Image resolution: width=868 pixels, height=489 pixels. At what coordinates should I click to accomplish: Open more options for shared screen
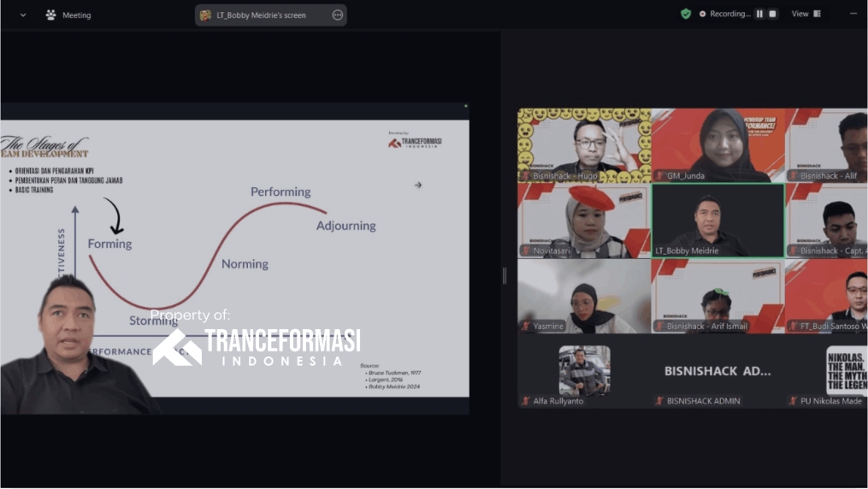(337, 15)
